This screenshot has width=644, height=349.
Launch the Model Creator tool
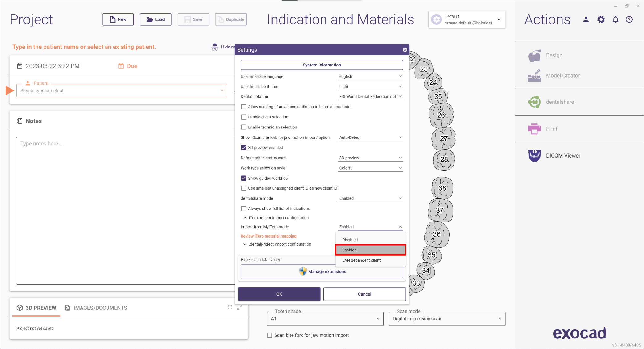coord(554,76)
